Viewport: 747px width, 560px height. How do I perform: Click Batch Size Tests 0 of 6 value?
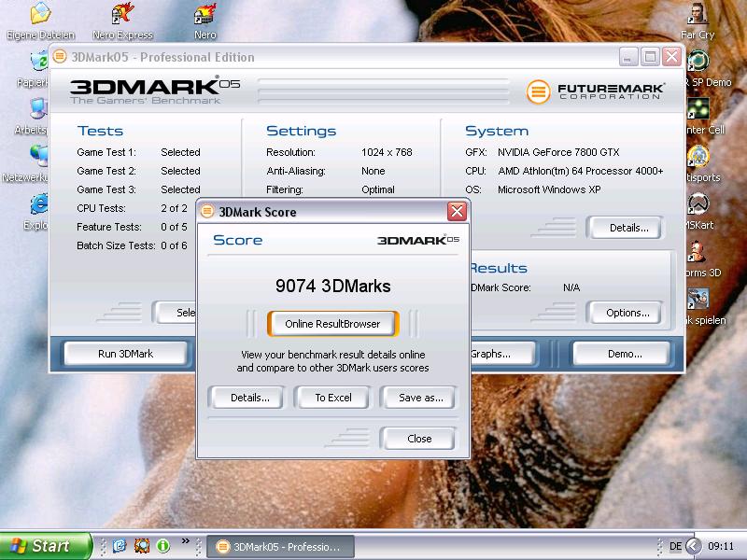point(174,245)
